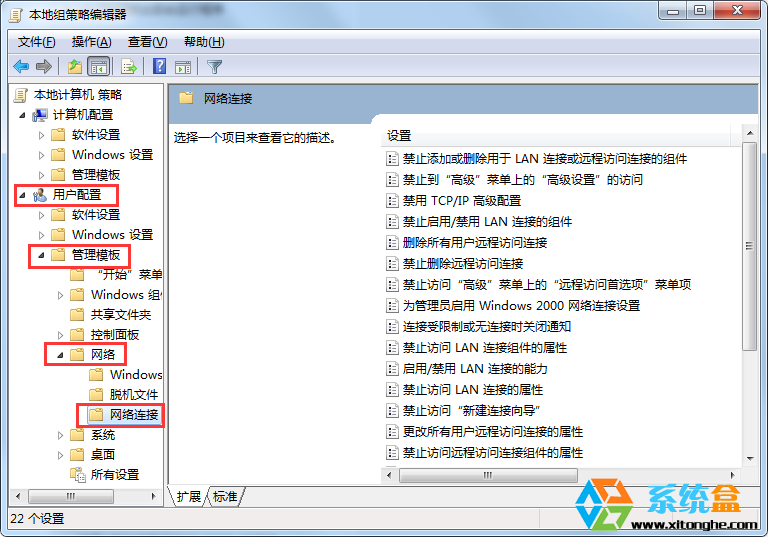The image size is (768, 537).
Task: Click the folder icon in 网络连接 header
Action: [186, 98]
